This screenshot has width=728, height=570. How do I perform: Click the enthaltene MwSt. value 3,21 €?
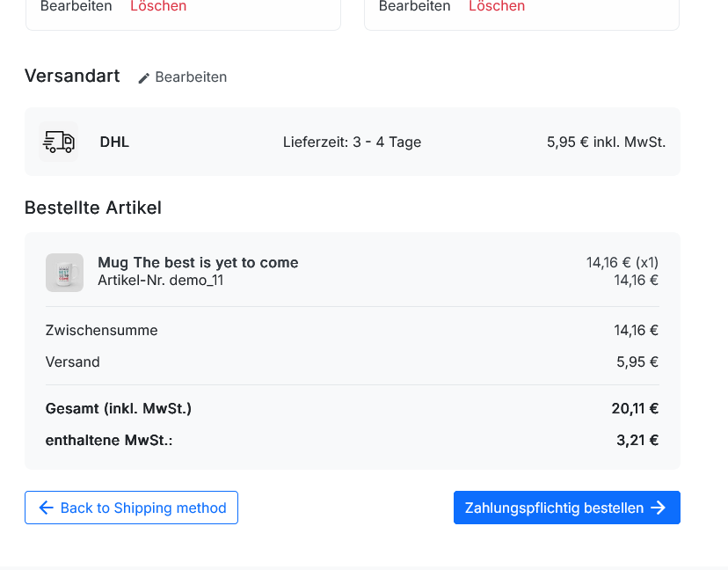click(637, 440)
